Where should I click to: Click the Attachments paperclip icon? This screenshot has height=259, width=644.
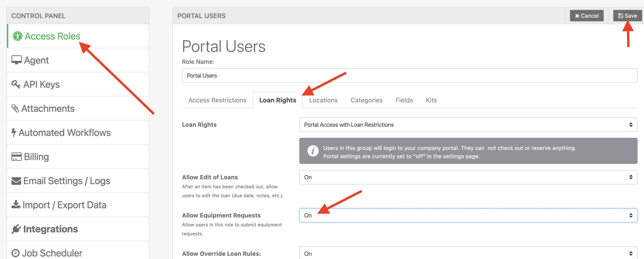pyautogui.click(x=15, y=108)
